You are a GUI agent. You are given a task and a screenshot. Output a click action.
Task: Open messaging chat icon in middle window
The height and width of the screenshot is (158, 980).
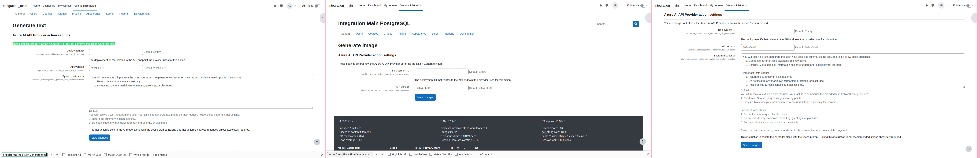click(x=607, y=5)
